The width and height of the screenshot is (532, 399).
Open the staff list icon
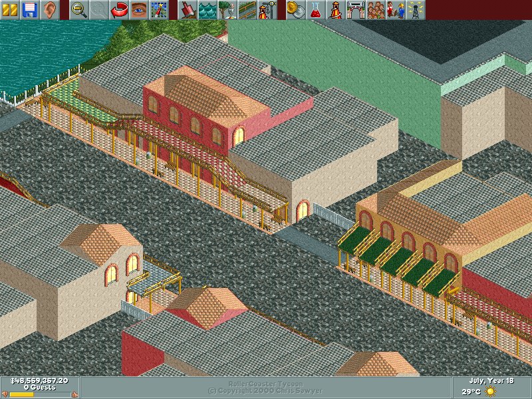point(396,10)
